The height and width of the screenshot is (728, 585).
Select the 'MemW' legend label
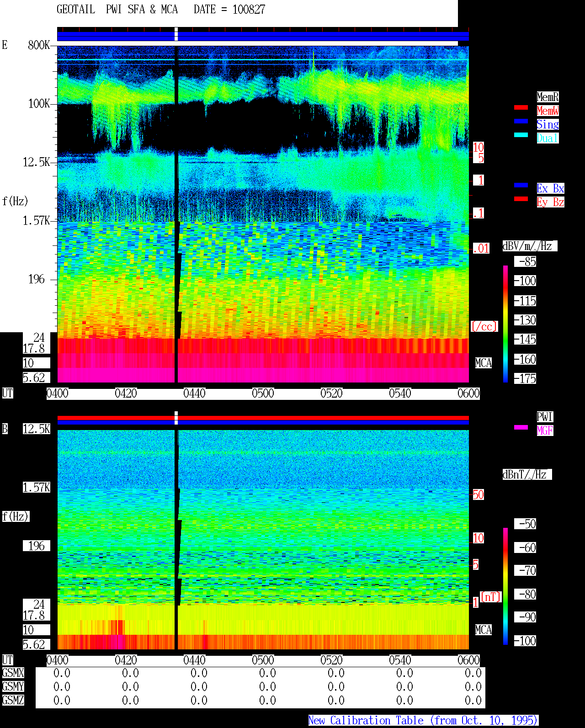tap(548, 111)
